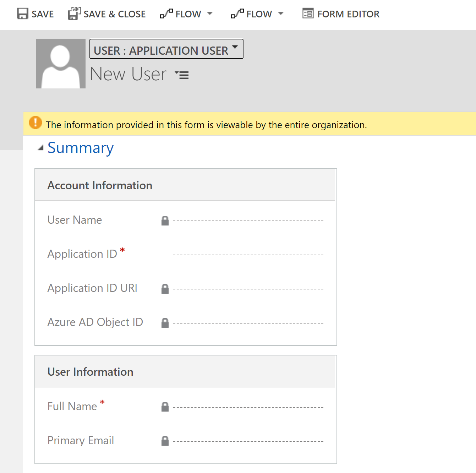Click the Full Name field value
This screenshot has height=473, width=476.
(x=248, y=406)
